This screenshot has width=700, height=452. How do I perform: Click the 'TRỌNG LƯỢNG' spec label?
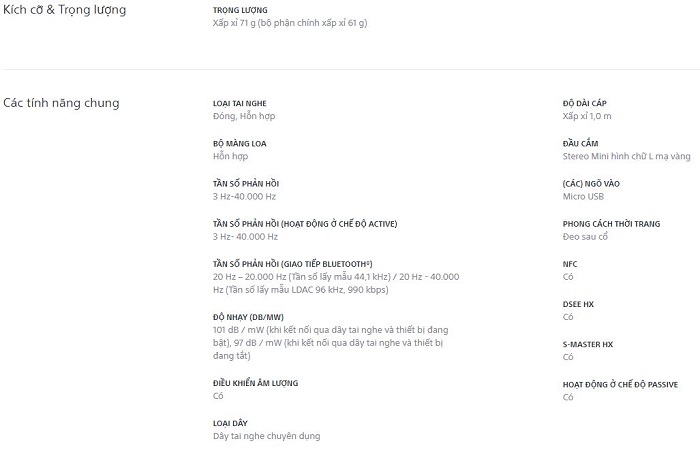(239, 10)
